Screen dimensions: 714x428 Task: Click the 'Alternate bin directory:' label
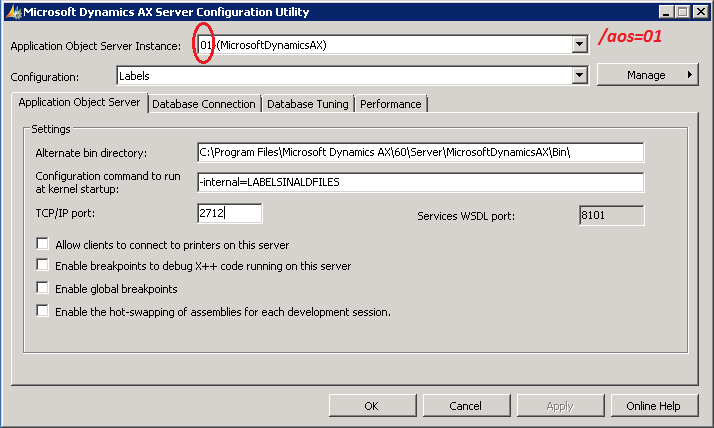point(91,153)
